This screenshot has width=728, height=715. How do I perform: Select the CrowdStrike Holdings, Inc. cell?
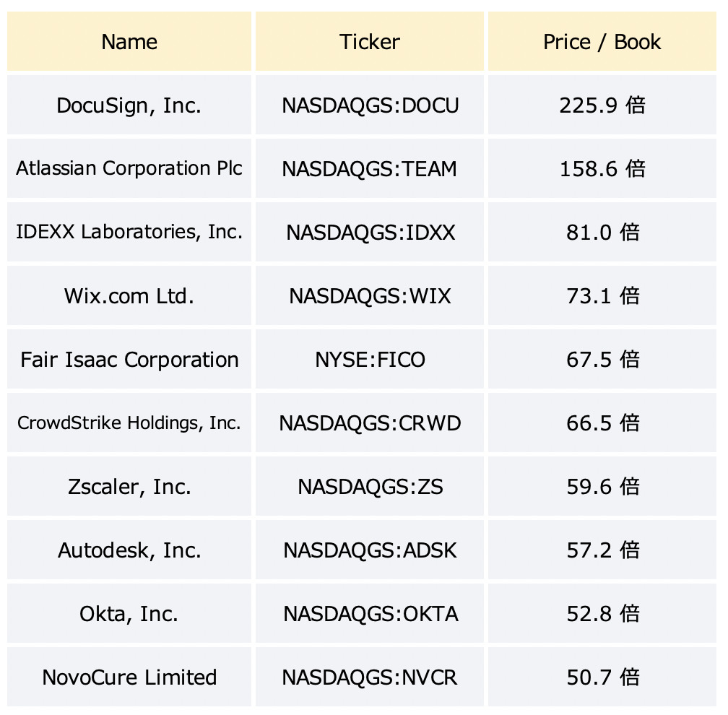(129, 423)
